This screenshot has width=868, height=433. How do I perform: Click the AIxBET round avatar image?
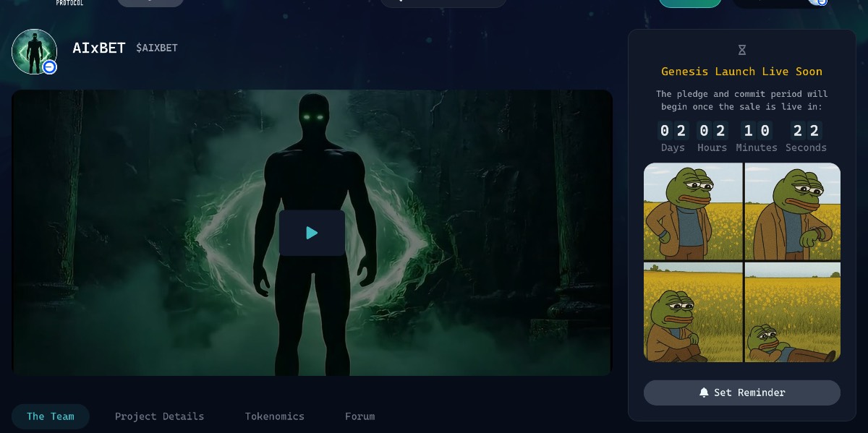[x=33, y=51]
